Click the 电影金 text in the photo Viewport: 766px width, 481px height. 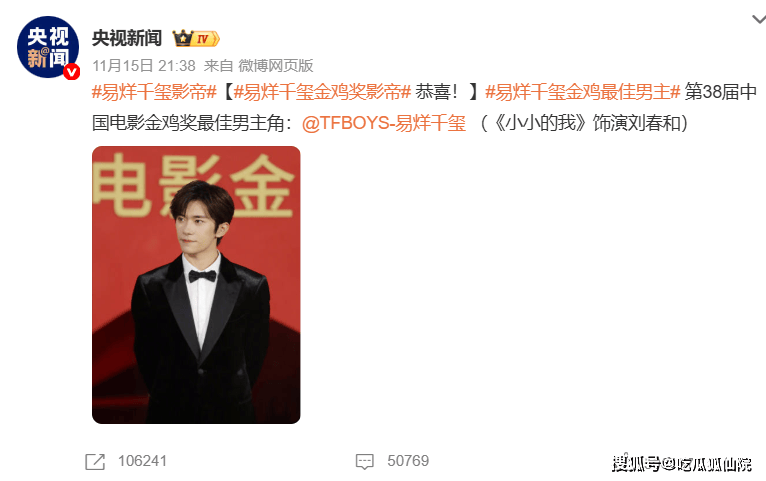click(194, 186)
